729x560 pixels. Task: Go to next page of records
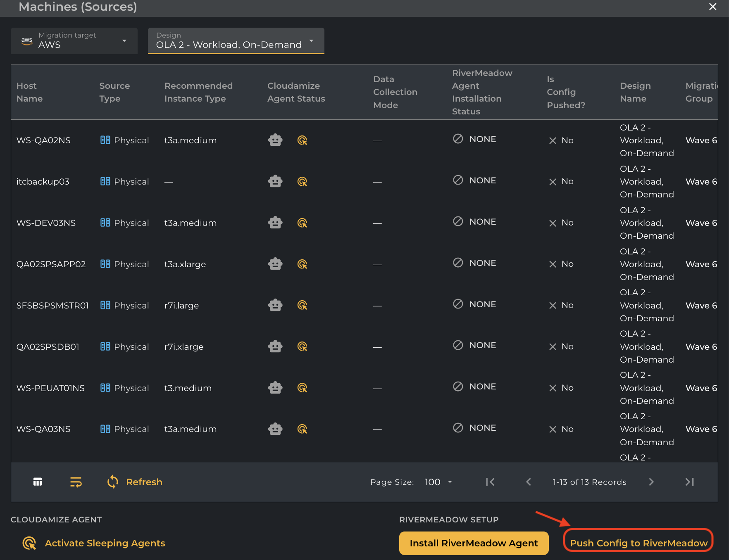click(x=651, y=482)
